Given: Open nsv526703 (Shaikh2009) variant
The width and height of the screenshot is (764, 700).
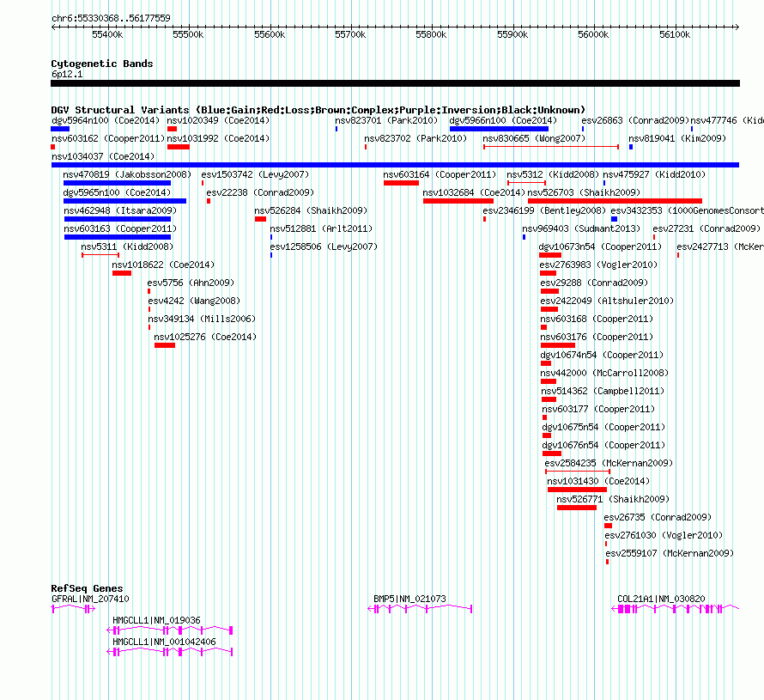Looking at the screenshot, I should point(584,192).
